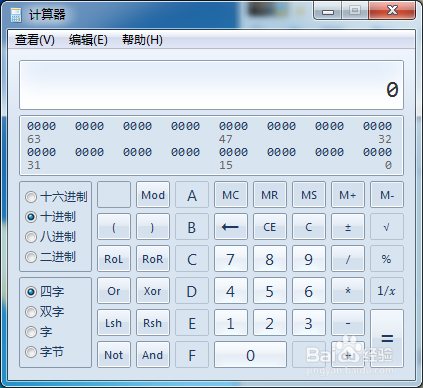The image size is (423, 388).
Task: Click the division / key
Action: 348,259
